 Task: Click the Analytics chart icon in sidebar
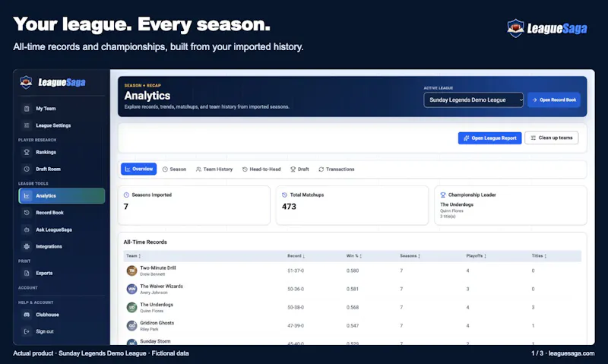click(x=27, y=196)
